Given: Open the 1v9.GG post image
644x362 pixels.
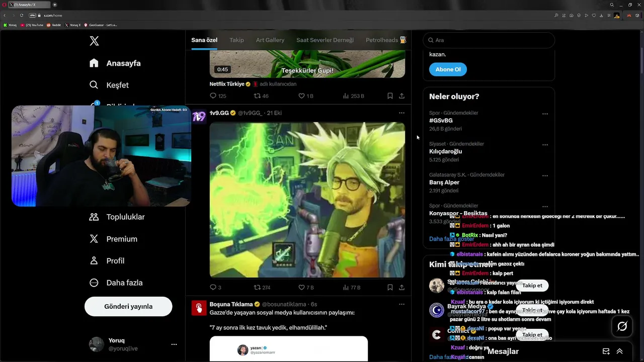Looking at the screenshot, I should tap(307, 200).
